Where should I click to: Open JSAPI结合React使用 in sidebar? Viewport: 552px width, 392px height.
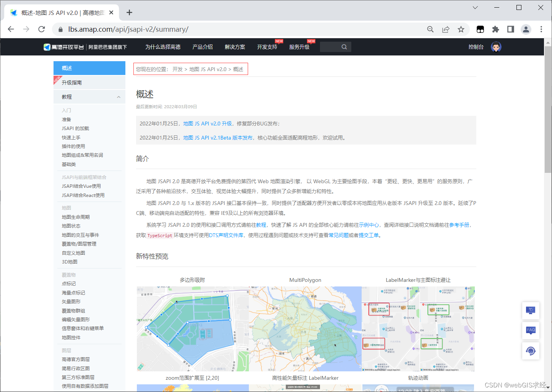point(83,195)
